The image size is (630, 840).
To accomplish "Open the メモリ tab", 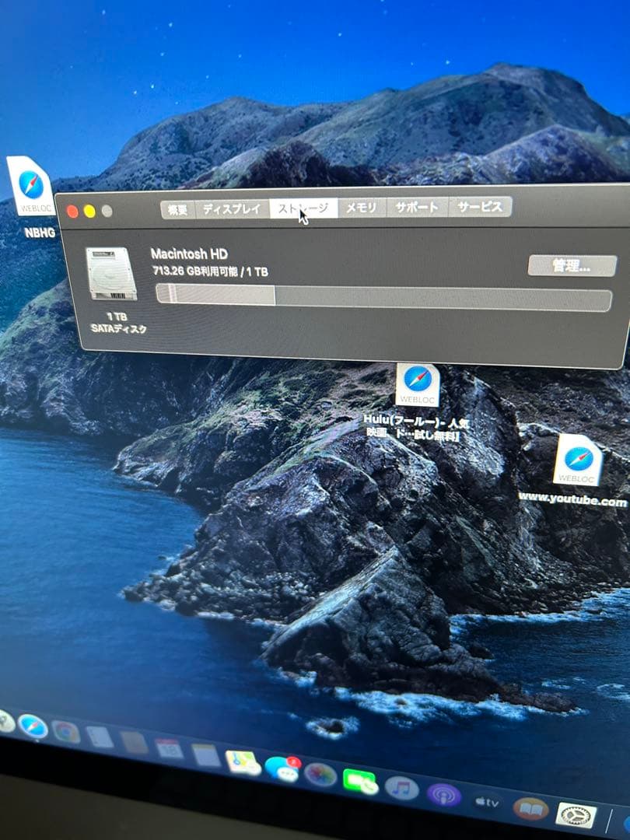I will [x=361, y=208].
